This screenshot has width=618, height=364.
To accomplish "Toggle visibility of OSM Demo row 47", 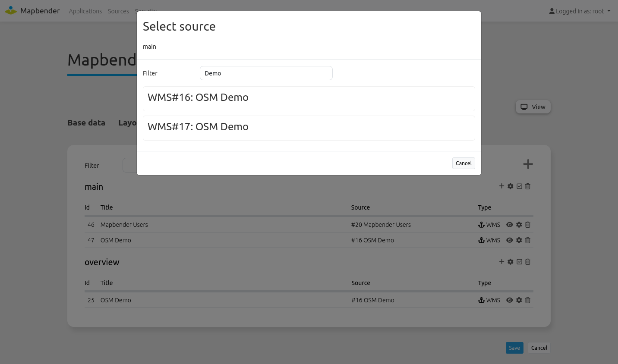I will click(x=510, y=240).
